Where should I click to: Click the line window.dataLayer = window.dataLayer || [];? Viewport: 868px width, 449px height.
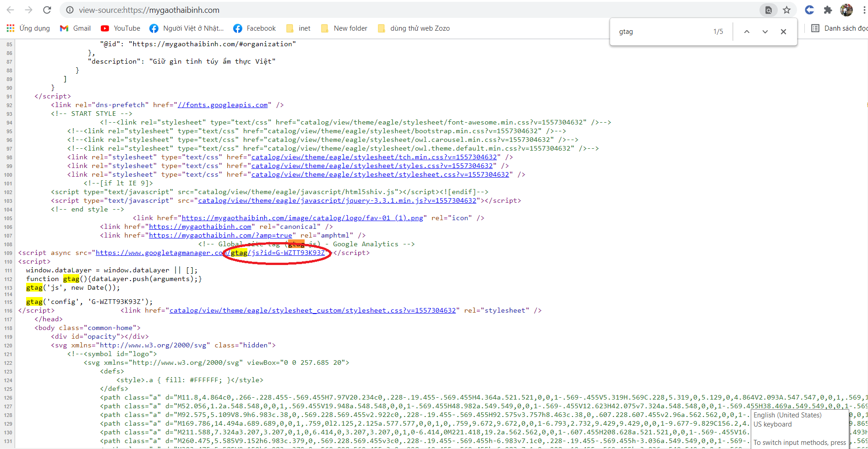pyautogui.click(x=112, y=270)
